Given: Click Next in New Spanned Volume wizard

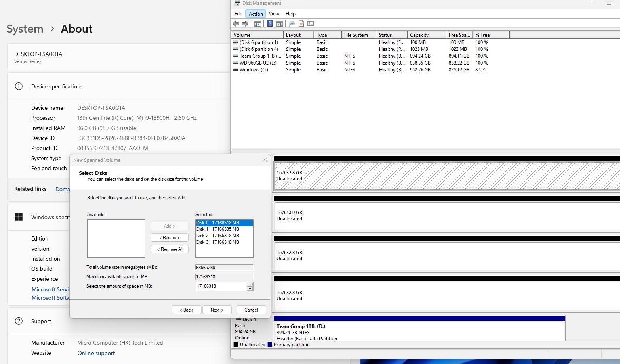Looking at the screenshot, I should pos(217,310).
